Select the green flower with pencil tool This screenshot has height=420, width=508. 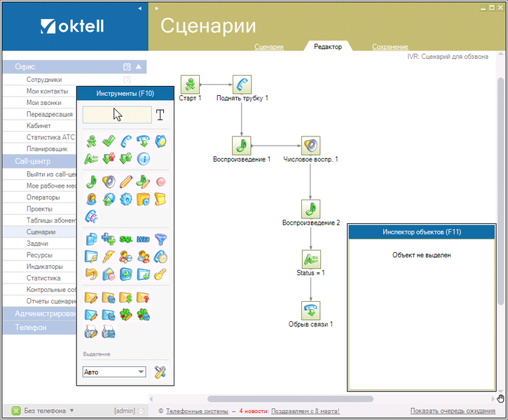click(x=126, y=314)
